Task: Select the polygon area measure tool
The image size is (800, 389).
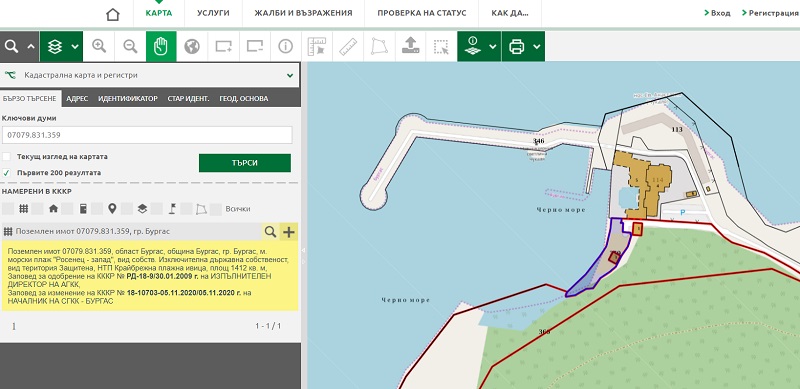Action: pos(379,46)
